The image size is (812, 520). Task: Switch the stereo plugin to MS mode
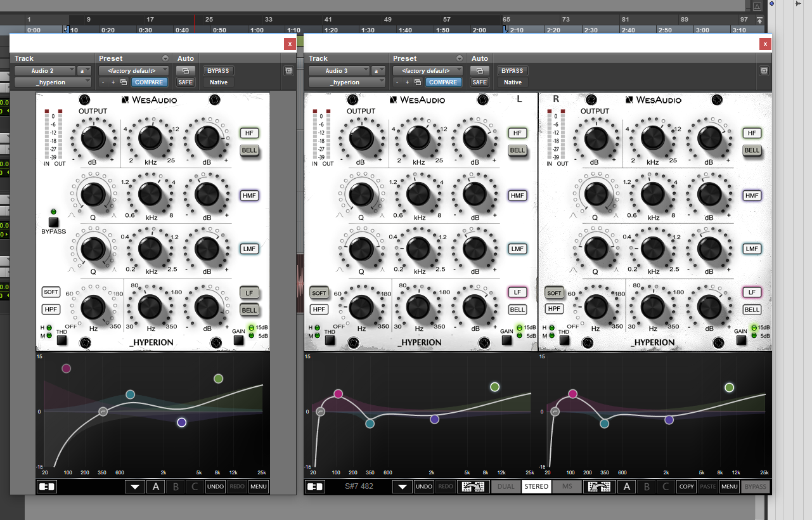point(567,486)
